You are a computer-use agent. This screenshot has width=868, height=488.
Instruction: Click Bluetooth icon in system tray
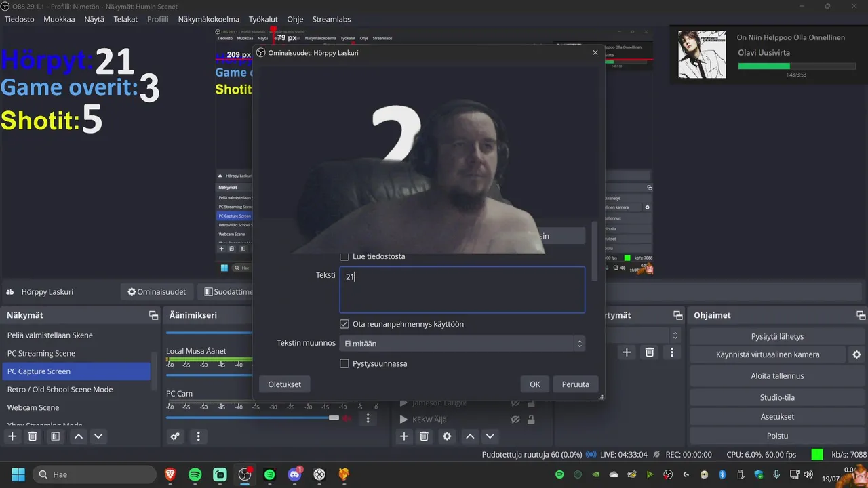[x=722, y=474]
